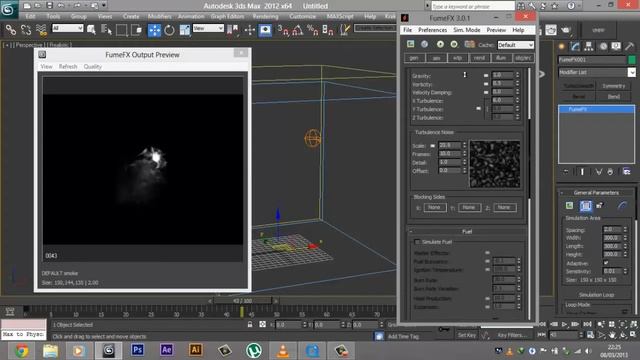Toggle the Gravity animation key button
The height and width of the screenshot is (360, 640).
[486, 76]
